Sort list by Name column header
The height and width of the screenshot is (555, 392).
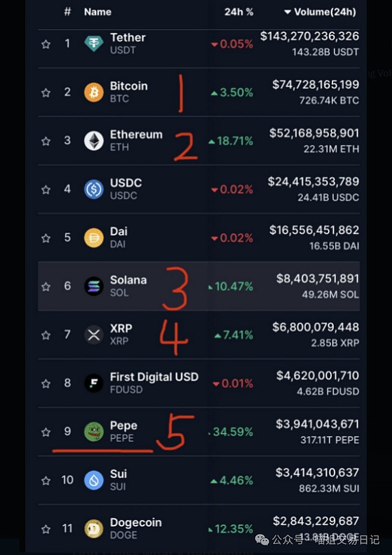pos(97,12)
